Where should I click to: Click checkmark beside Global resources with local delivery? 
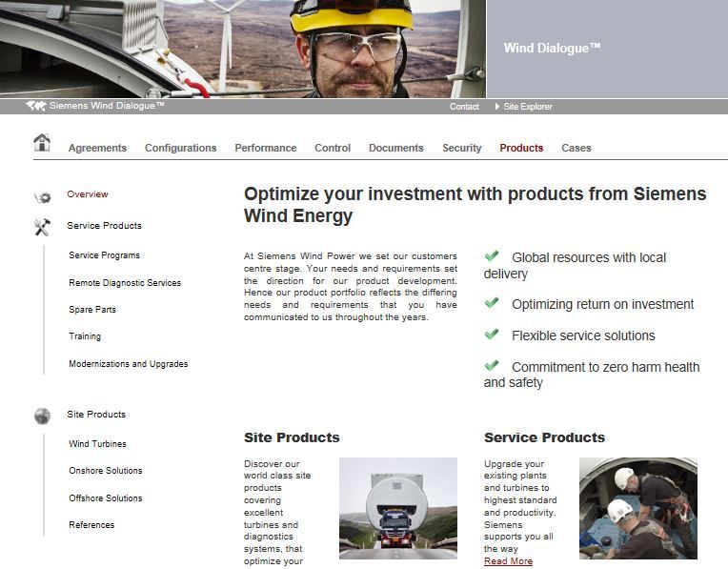pyautogui.click(x=492, y=255)
